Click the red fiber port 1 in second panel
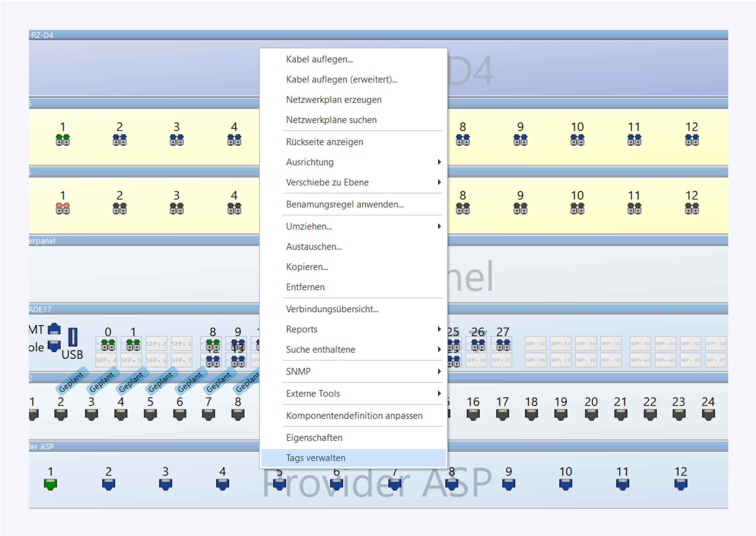756x536 pixels. (x=62, y=208)
